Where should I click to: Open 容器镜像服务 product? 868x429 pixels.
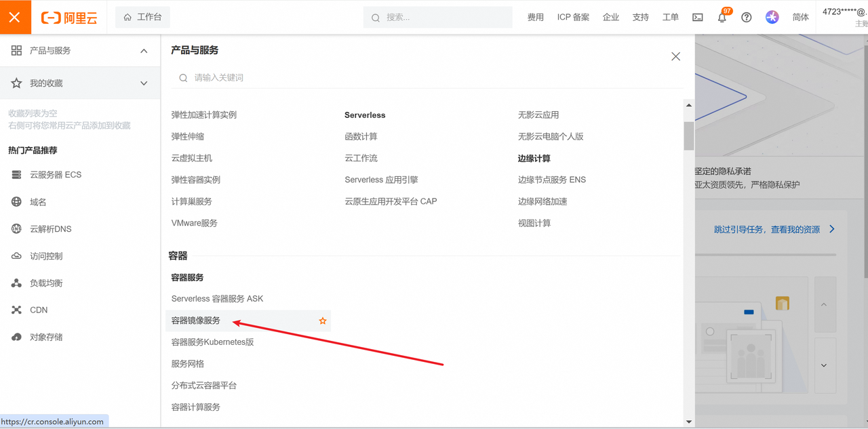click(x=196, y=321)
